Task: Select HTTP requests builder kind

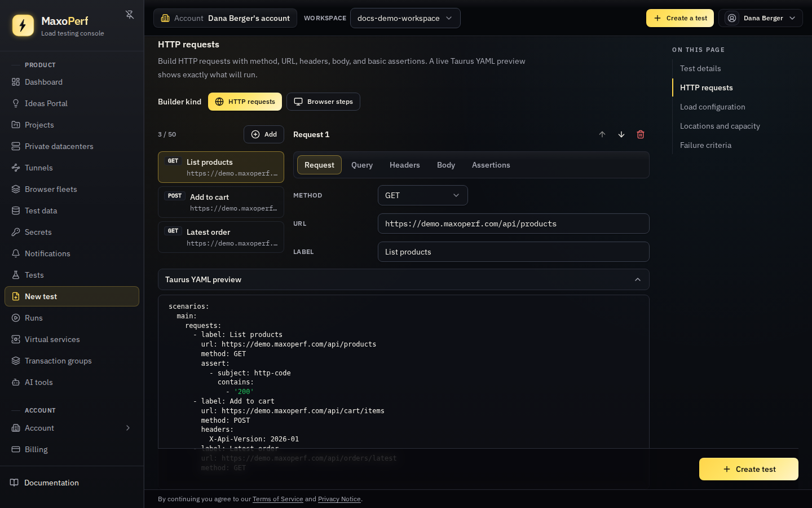Action: coord(245,102)
